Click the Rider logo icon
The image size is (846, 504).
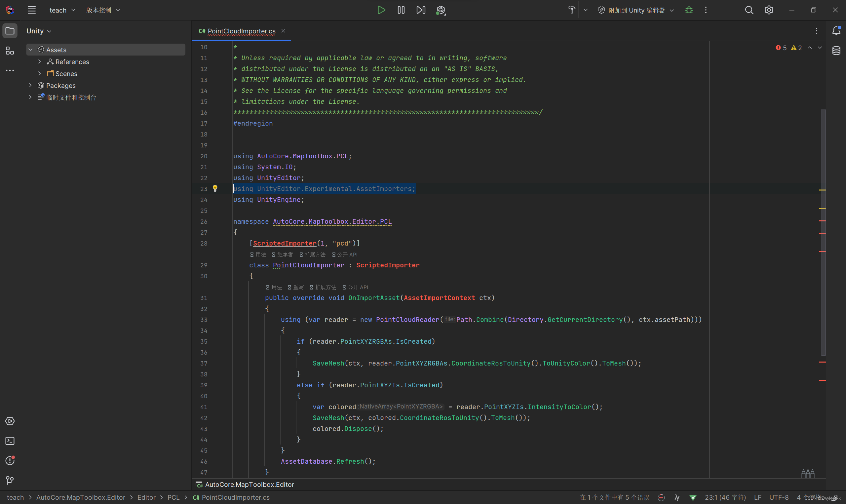click(10, 10)
